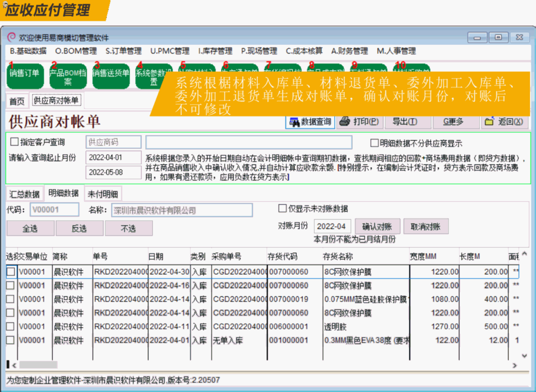Click the 0.075MM蓝色硅胶保护膜 cell
536x392 pixels.
366,299
